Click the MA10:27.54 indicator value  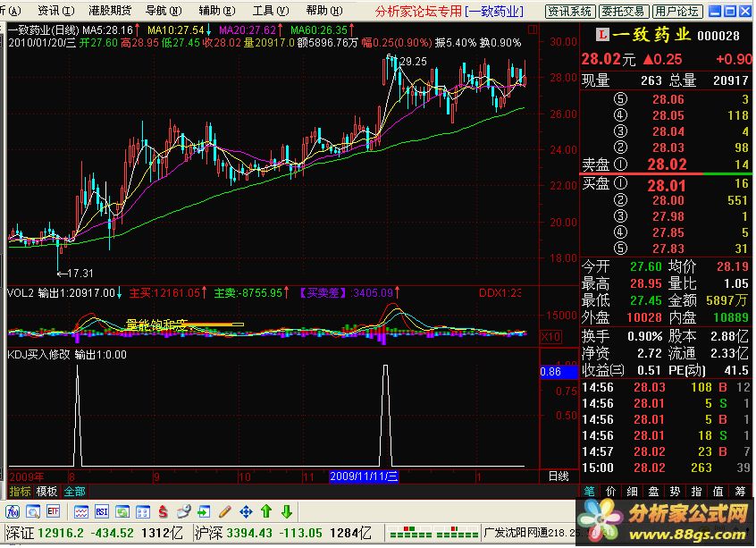tap(175, 30)
